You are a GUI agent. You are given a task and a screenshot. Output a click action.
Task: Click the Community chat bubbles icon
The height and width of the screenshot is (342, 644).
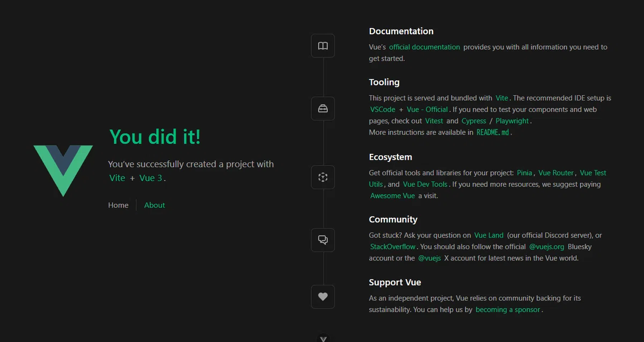323,240
